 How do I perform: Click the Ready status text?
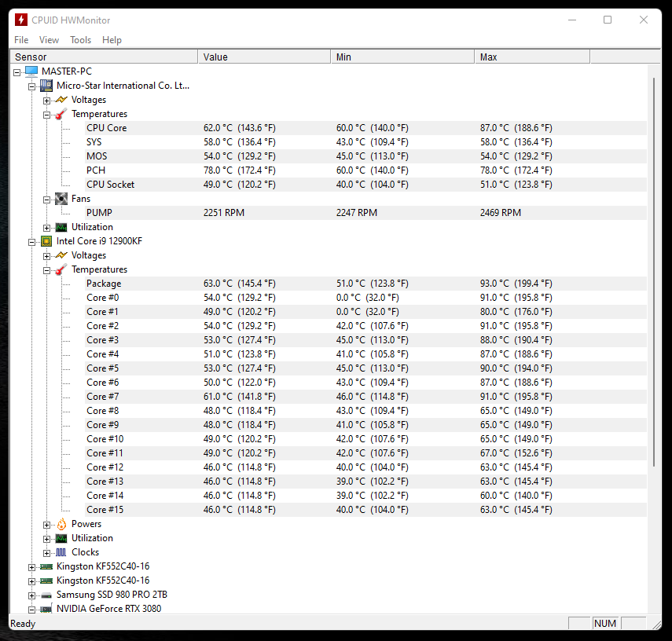click(x=23, y=624)
